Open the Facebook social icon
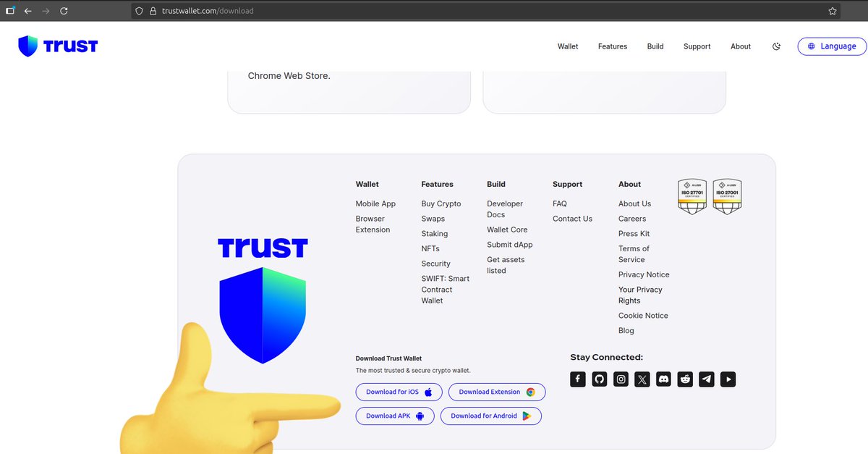The image size is (868, 454). [x=577, y=379]
